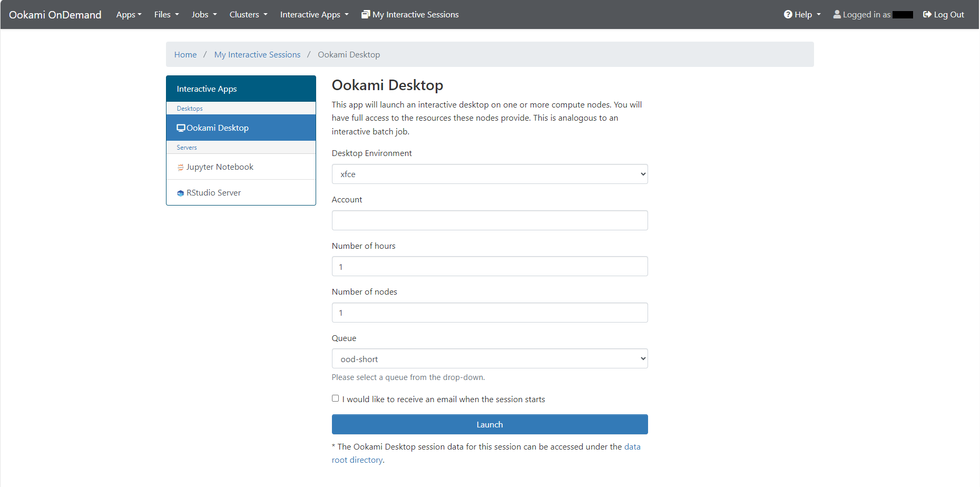Open RStudio Server via its icon
Viewport: 980px width, 487px height.
coord(181,192)
